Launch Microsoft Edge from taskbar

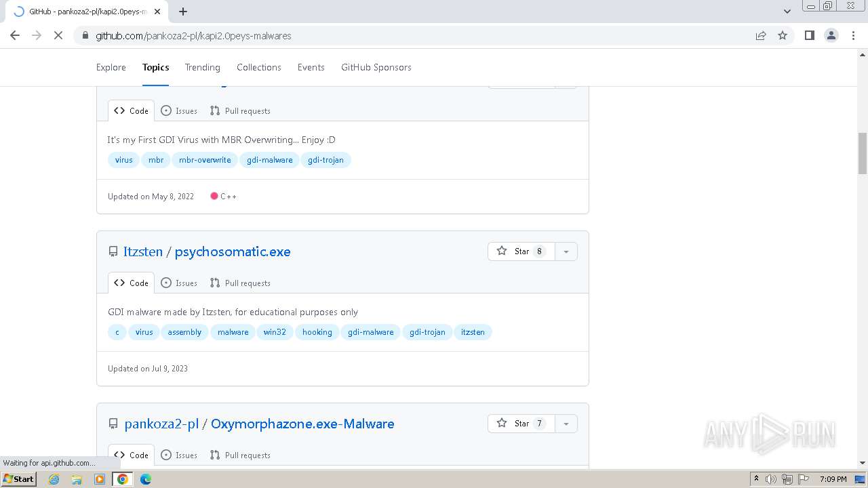(x=145, y=479)
